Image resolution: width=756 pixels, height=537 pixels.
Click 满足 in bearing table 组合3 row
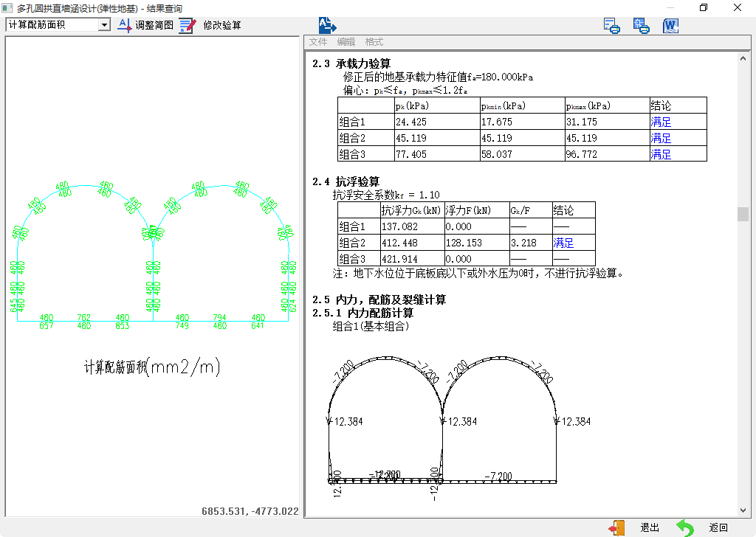(x=661, y=154)
